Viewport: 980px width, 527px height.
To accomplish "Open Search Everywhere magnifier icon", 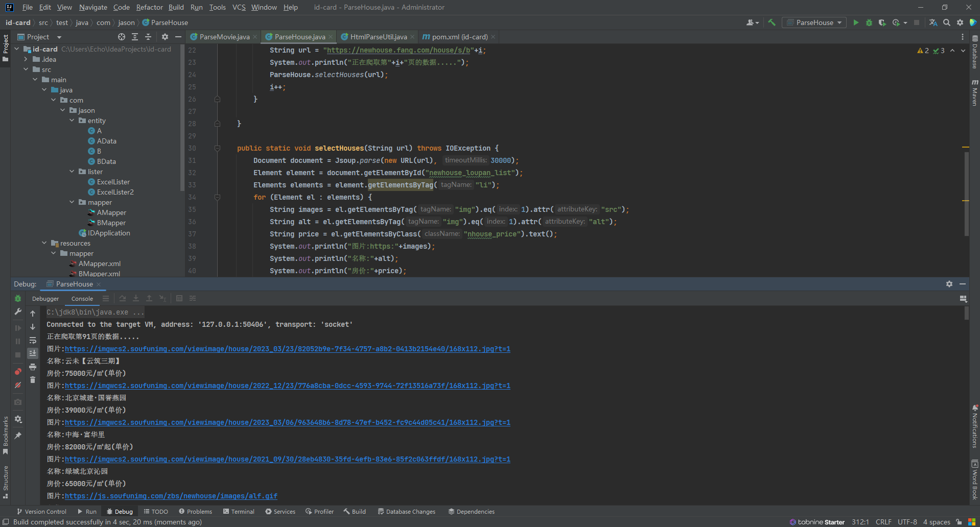I will pyautogui.click(x=947, y=22).
